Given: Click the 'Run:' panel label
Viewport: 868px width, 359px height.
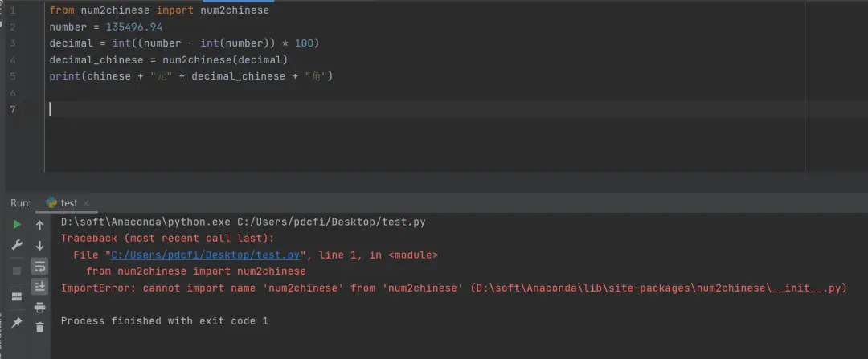Looking at the screenshot, I should tap(20, 203).
